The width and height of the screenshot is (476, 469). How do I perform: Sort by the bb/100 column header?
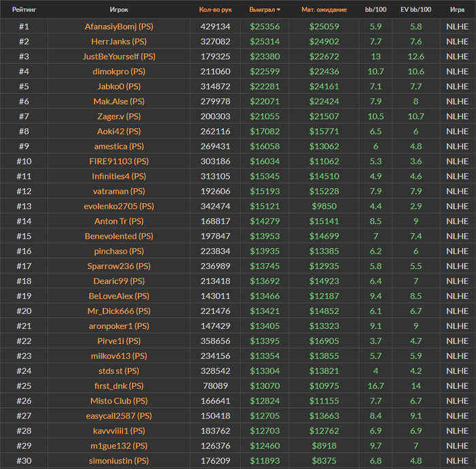375,10
